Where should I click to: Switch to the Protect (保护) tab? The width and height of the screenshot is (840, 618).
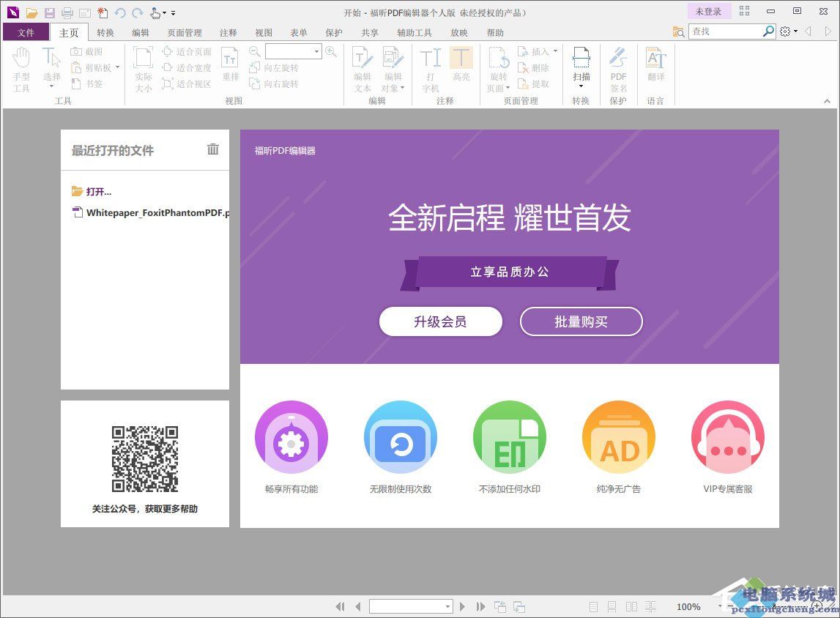tap(334, 33)
